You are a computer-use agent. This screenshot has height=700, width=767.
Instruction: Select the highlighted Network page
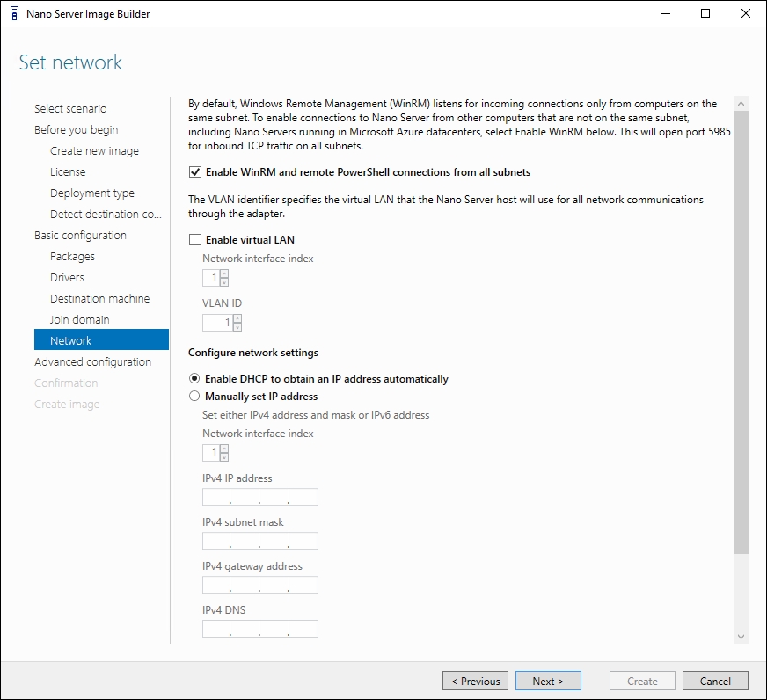(x=101, y=340)
